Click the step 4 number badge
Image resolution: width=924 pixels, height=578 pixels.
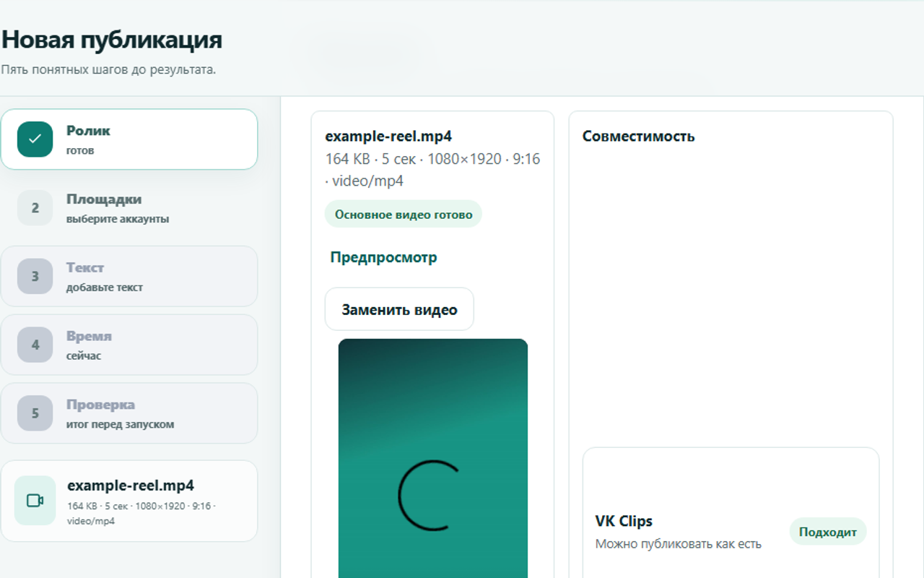click(35, 345)
